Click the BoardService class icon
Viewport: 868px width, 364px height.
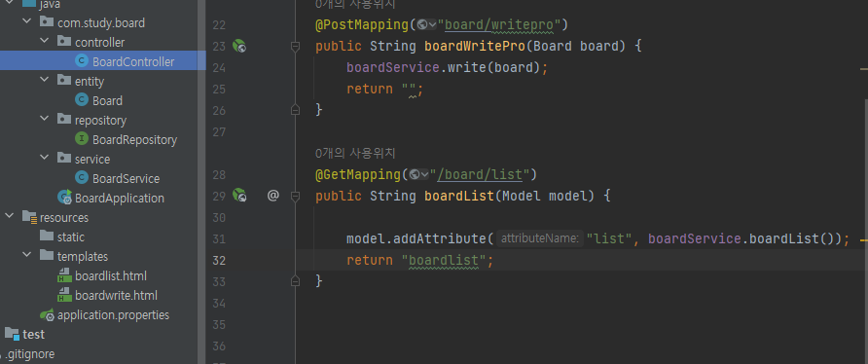coord(82,178)
